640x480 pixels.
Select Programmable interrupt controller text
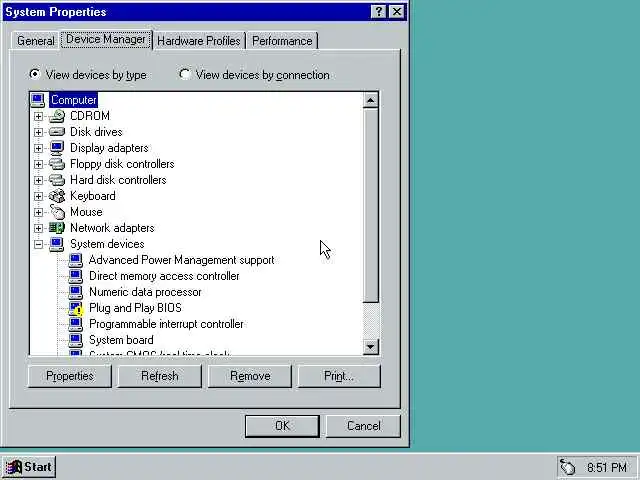(166, 324)
